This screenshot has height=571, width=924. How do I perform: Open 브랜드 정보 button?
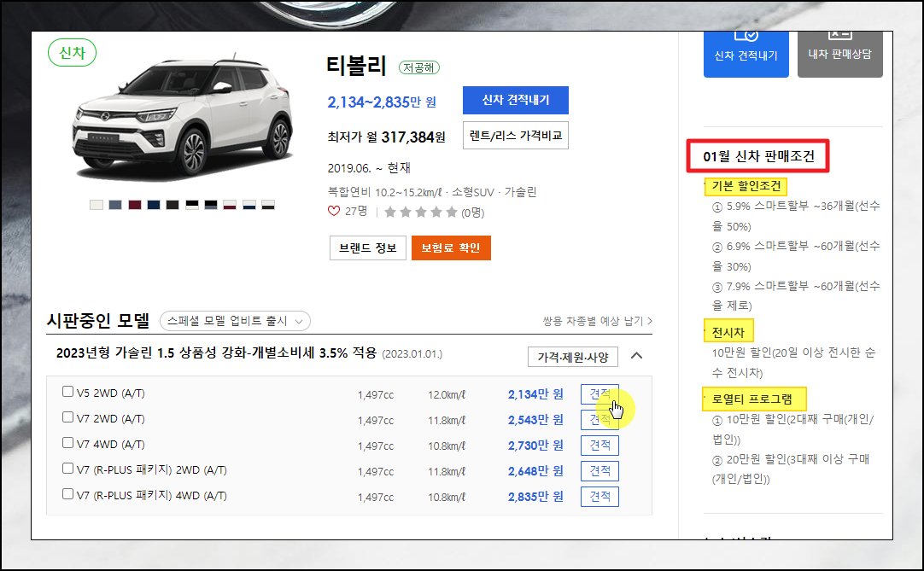coord(368,248)
